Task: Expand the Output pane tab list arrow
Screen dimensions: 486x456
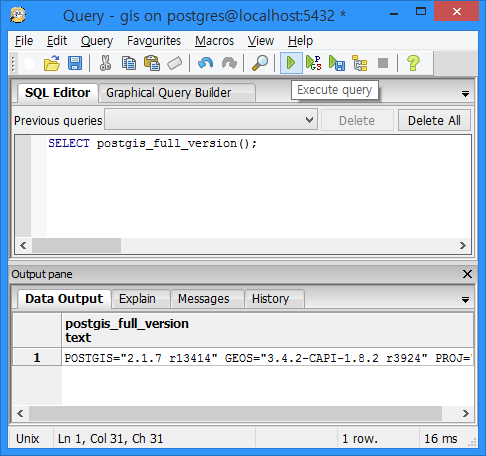Action: pos(465,300)
